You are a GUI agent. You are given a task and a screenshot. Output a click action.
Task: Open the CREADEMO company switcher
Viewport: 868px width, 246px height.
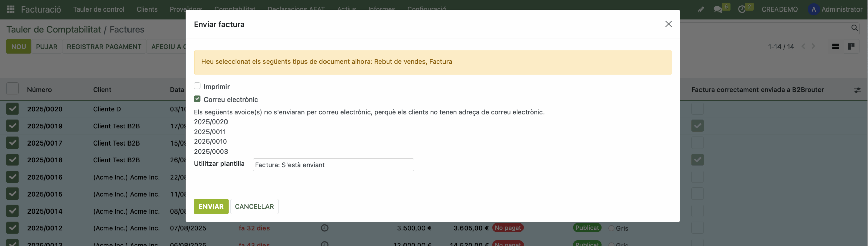click(x=780, y=9)
